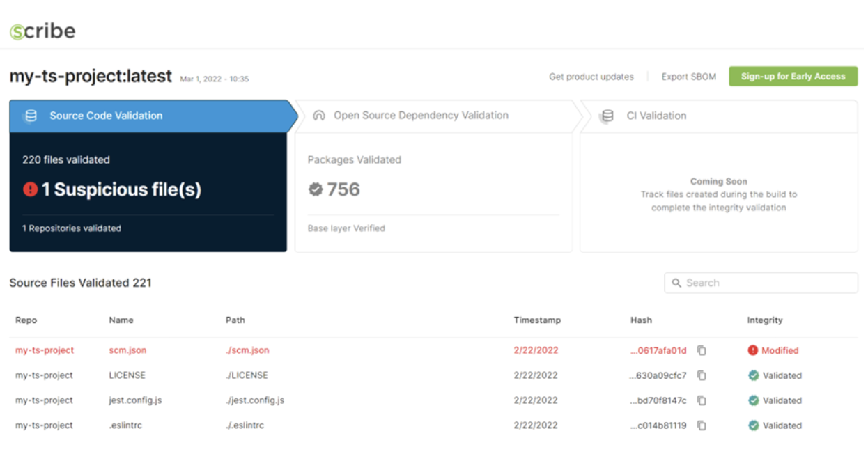Copy hash for LICENSE row
Image resolution: width=868 pixels, height=454 pixels.
click(702, 375)
